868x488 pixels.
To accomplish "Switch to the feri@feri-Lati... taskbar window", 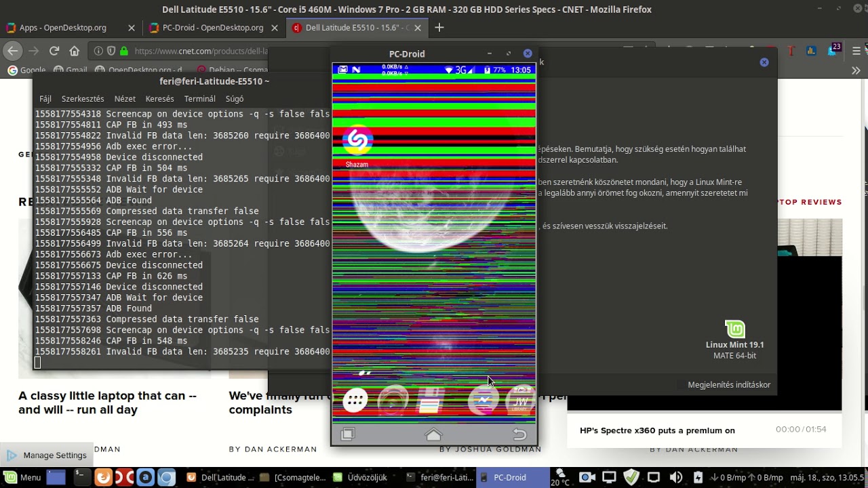I will click(439, 478).
